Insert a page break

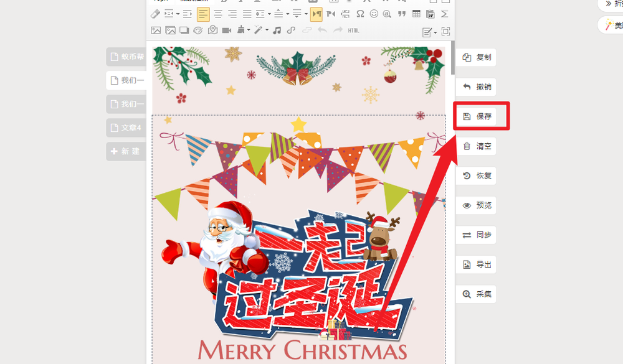pyautogui.click(x=345, y=14)
